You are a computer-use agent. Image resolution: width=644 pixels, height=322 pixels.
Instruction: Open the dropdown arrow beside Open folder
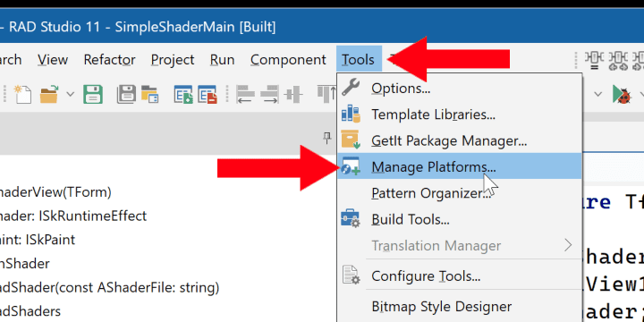pos(71,94)
